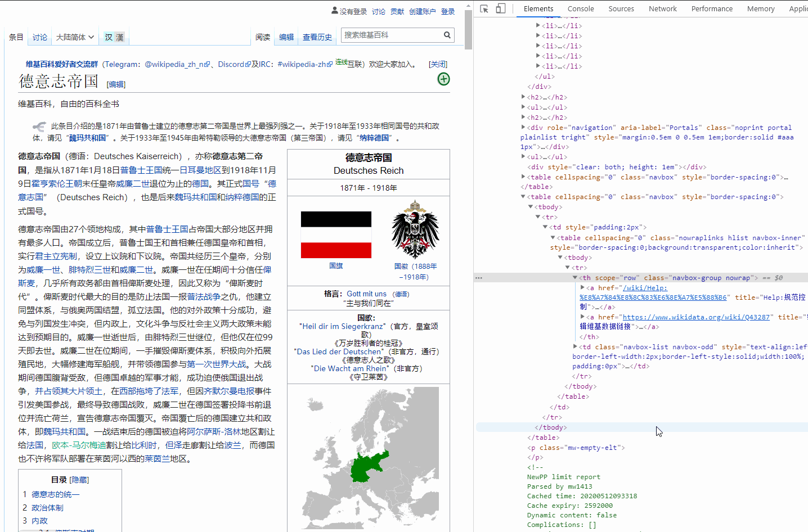
Task: Click the wikidata.org/wiki/Q43287 URL in DevTools
Action: tap(696, 317)
